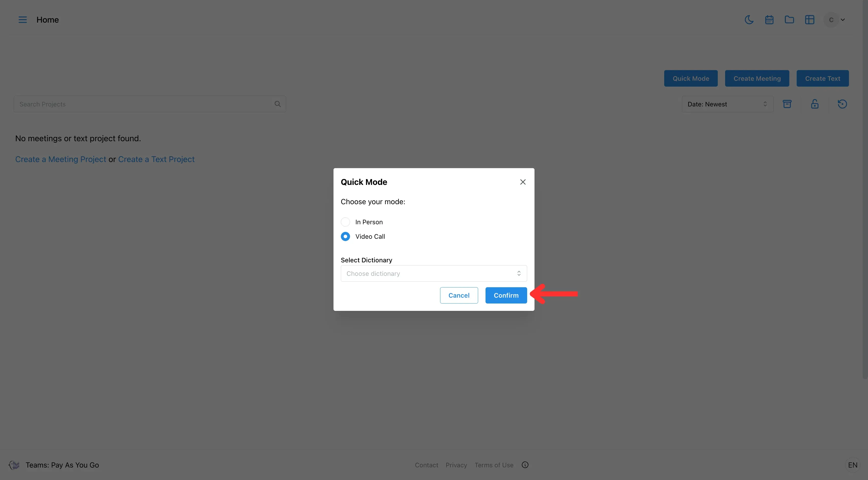This screenshot has height=480, width=868.
Task: Click the unlocked padlock icon
Action: (x=814, y=104)
